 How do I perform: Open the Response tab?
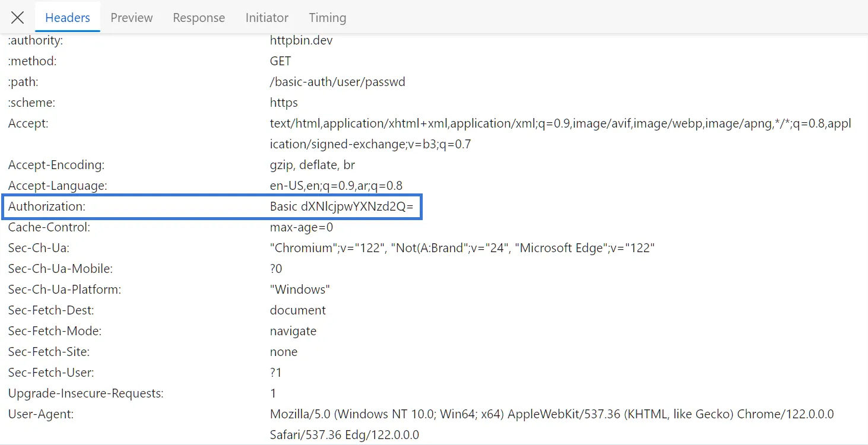[x=198, y=17]
